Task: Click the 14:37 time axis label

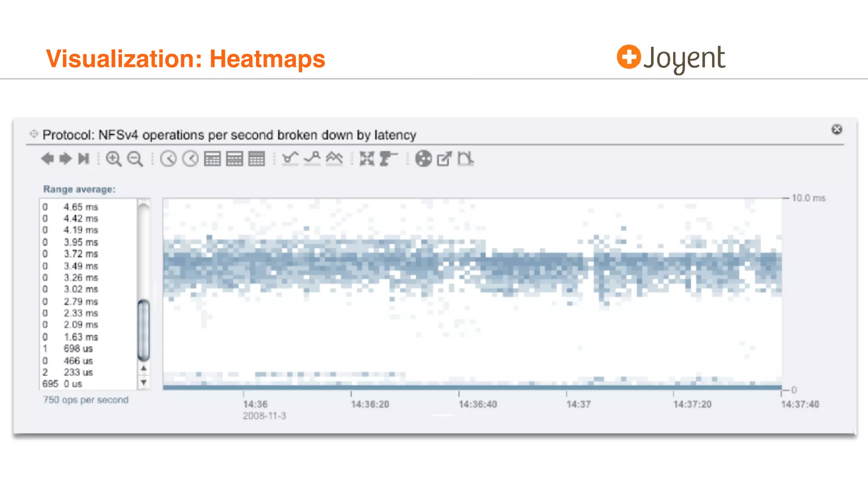Action: (x=579, y=404)
